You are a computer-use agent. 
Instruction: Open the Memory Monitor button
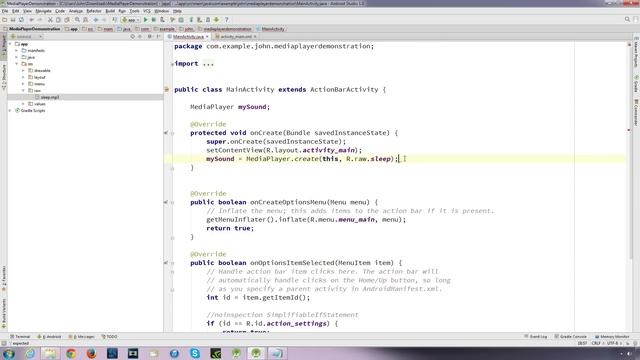tap(612, 337)
